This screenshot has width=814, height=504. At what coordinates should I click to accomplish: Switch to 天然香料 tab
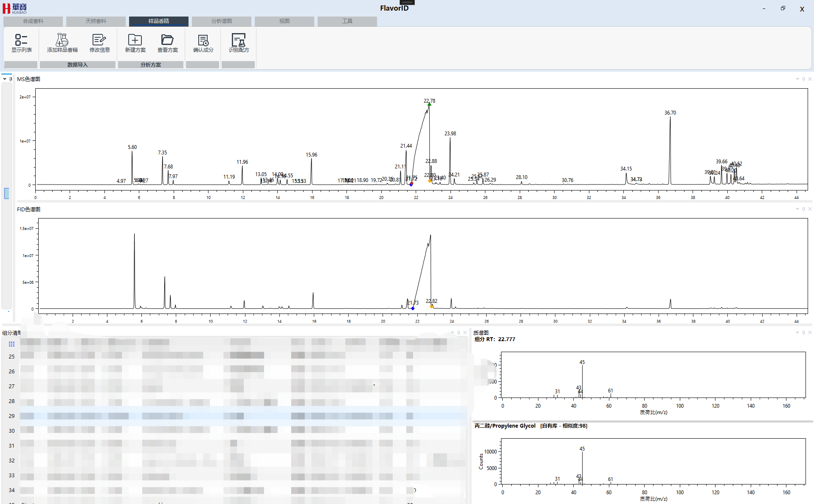(96, 21)
